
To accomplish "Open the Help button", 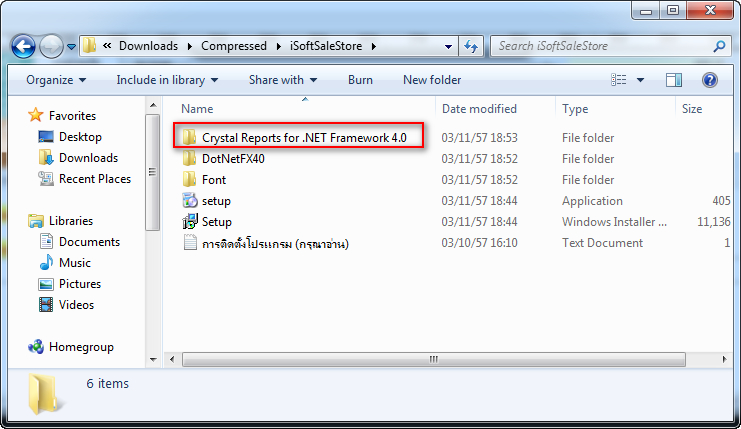I will click(x=710, y=80).
